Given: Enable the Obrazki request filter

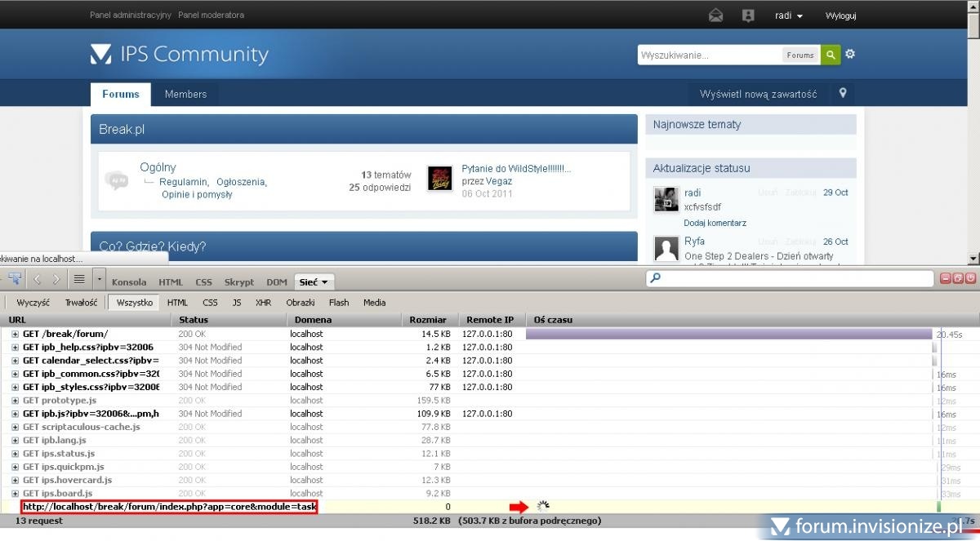Looking at the screenshot, I should [301, 303].
